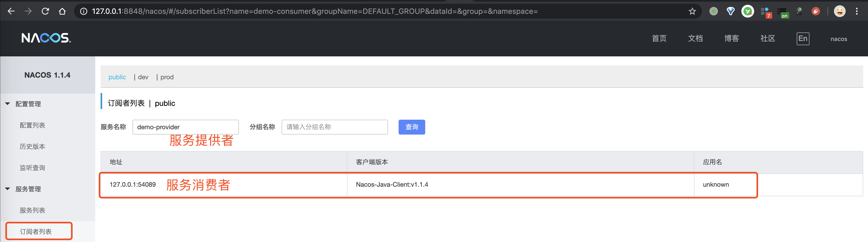This screenshot has height=242, width=868.
Task: Reload the page with refresh icon
Action: click(x=45, y=11)
